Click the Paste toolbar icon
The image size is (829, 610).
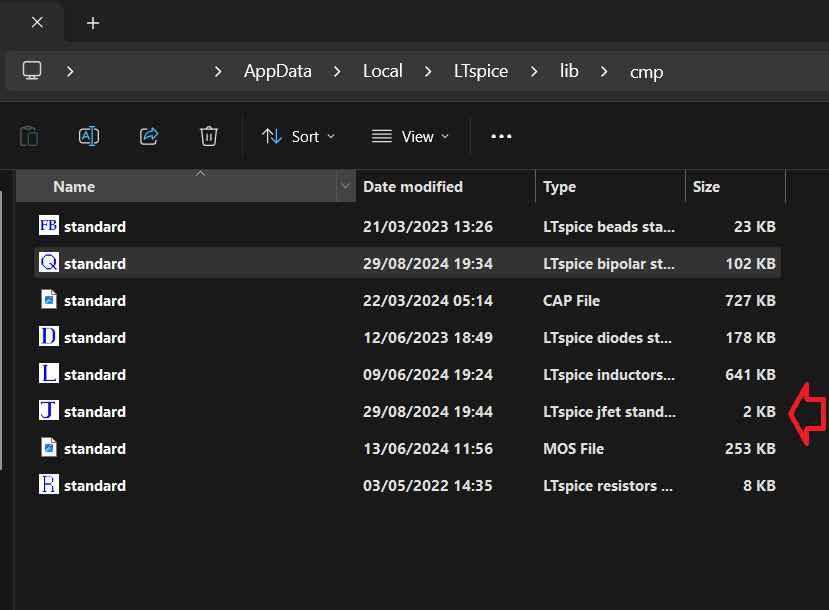point(29,136)
